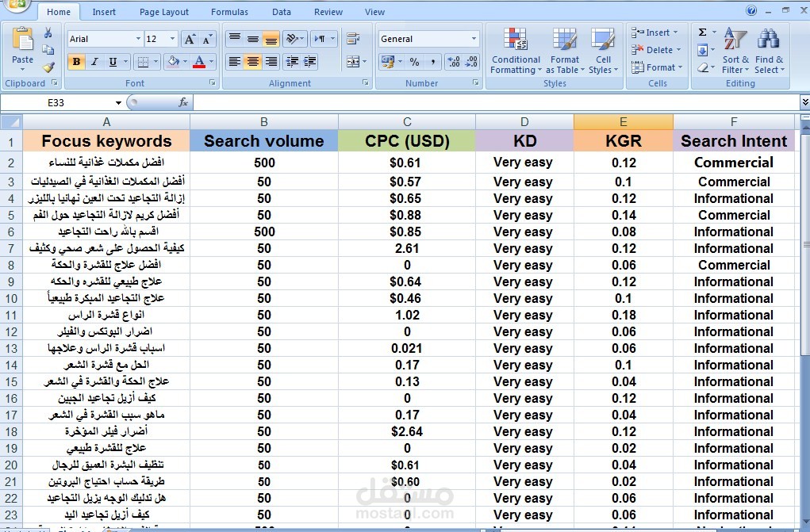Click the Name Box showing E33
Viewport: 810px width, 532px height.
(x=60, y=101)
